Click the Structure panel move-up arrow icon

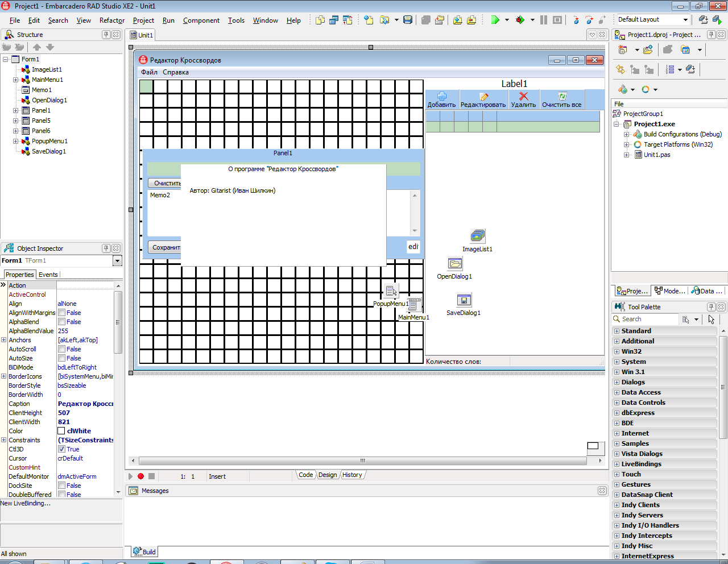[37, 47]
